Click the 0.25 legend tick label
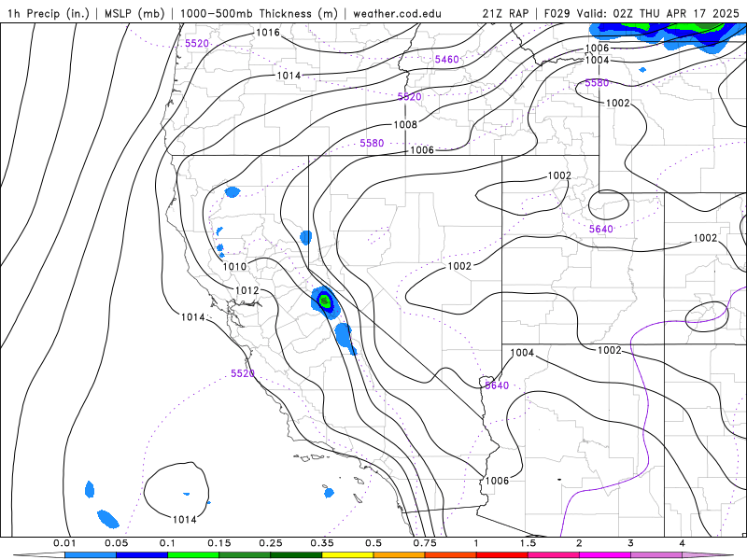This screenshot has height=560, width=747. point(271,543)
